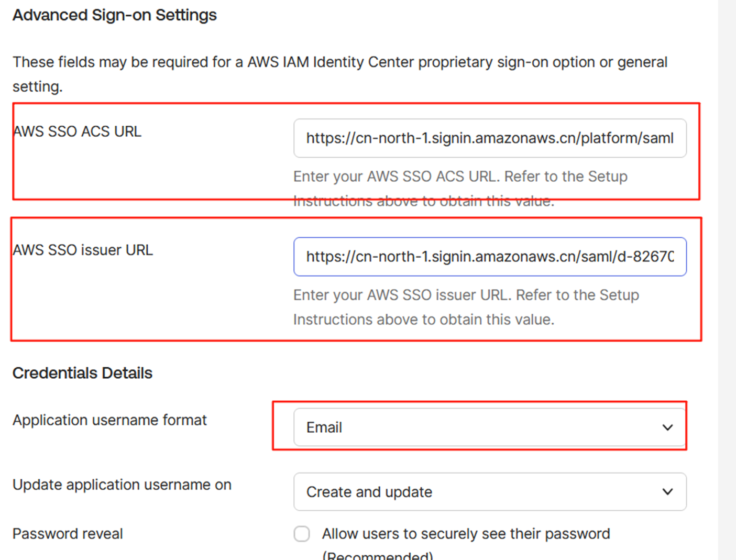The width and height of the screenshot is (736, 560).
Task: Click the 'Update application username on' label
Action: click(122, 485)
